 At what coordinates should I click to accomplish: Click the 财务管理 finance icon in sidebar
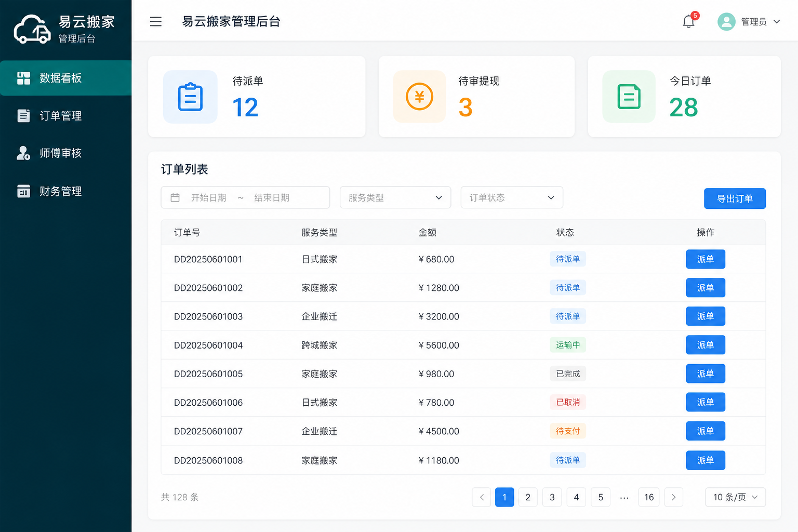point(24,191)
